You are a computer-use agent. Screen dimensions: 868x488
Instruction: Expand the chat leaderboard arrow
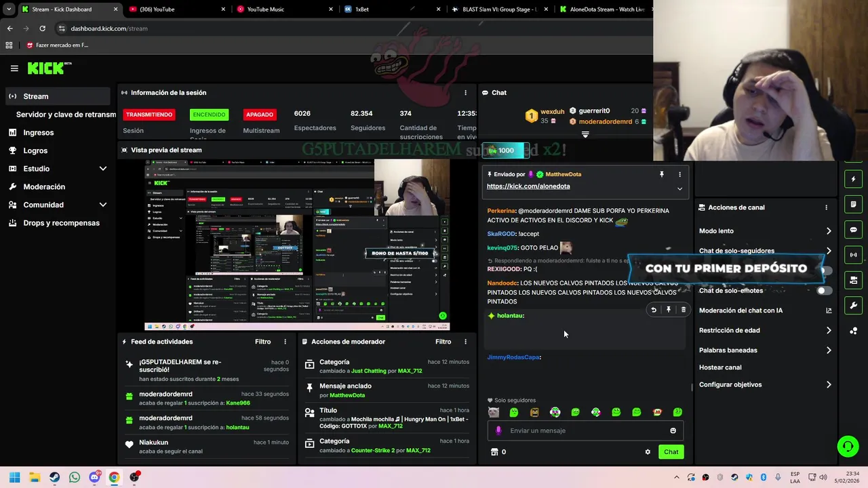click(x=585, y=134)
